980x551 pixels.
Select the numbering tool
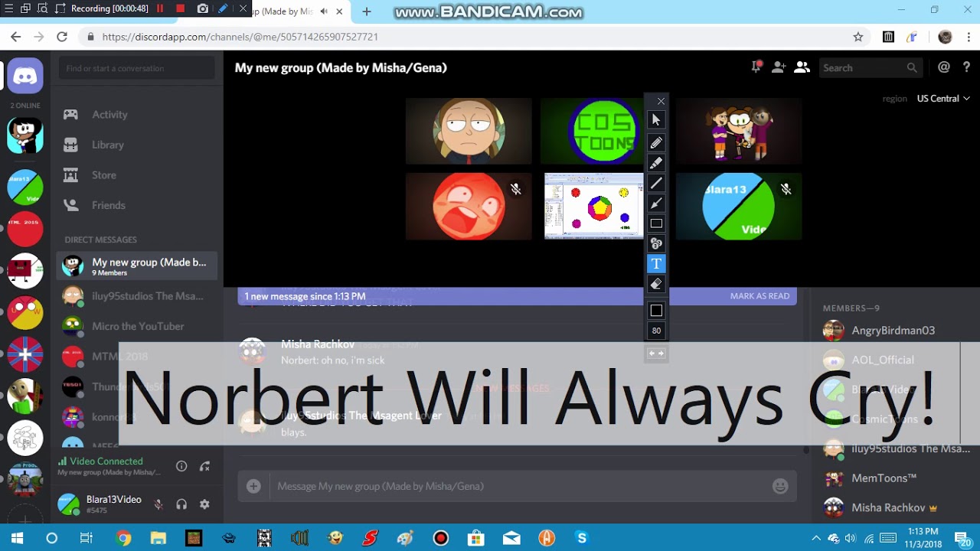pyautogui.click(x=656, y=243)
